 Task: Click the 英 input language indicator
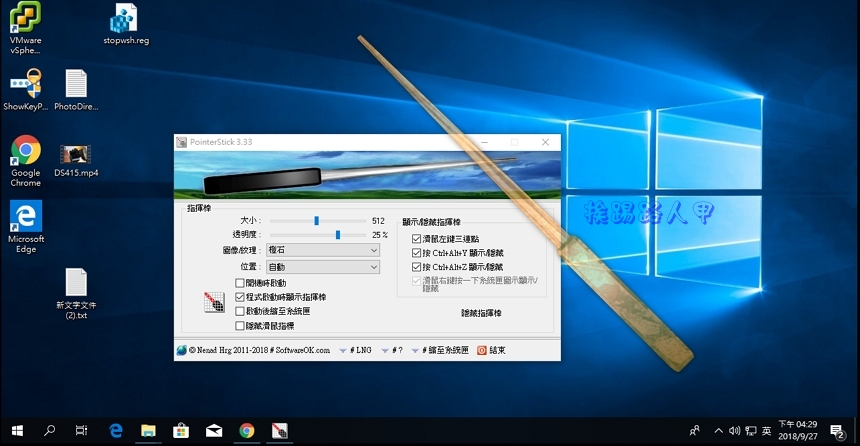(766, 431)
